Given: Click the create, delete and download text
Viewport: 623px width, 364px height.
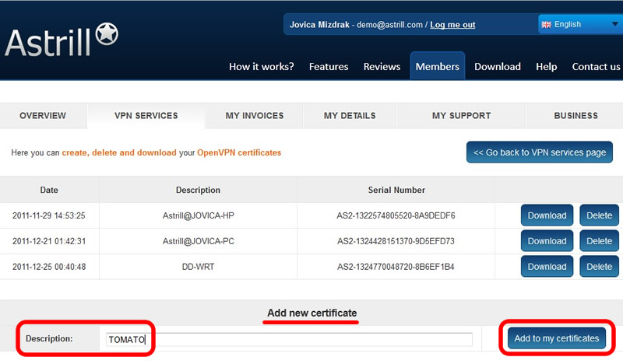Looking at the screenshot, I should [119, 152].
